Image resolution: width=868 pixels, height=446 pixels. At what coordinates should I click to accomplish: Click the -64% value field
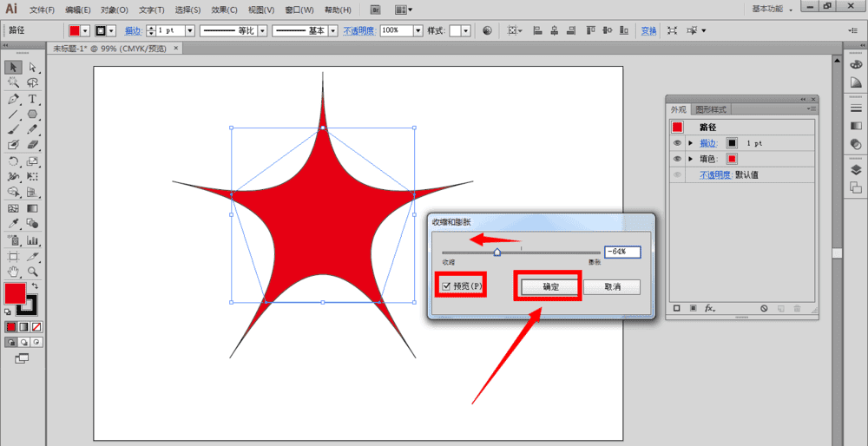click(622, 252)
